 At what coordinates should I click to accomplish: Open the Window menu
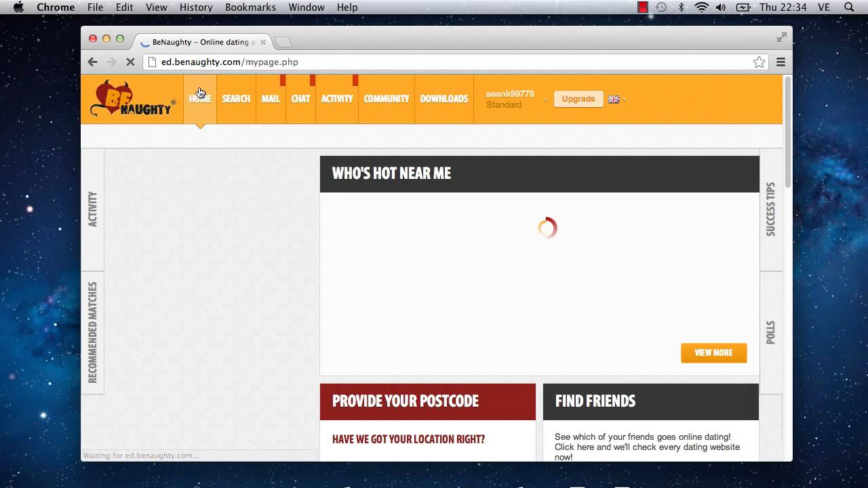(x=307, y=7)
